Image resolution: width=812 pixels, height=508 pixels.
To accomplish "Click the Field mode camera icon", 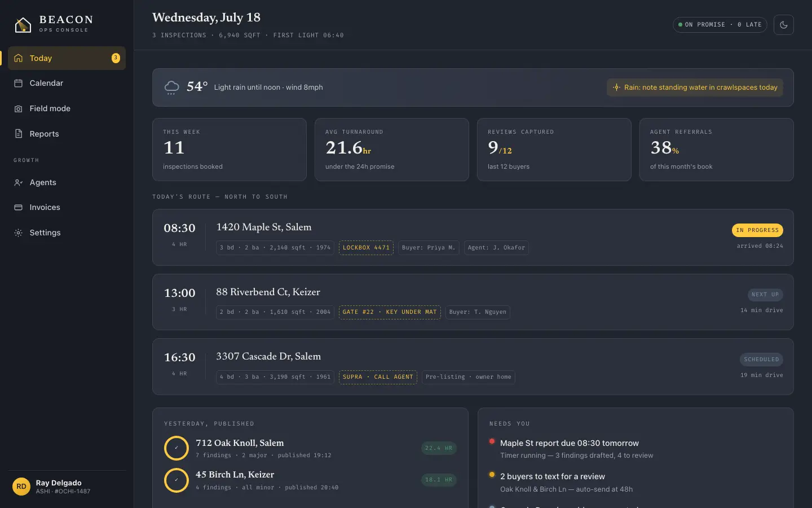I will tap(19, 108).
